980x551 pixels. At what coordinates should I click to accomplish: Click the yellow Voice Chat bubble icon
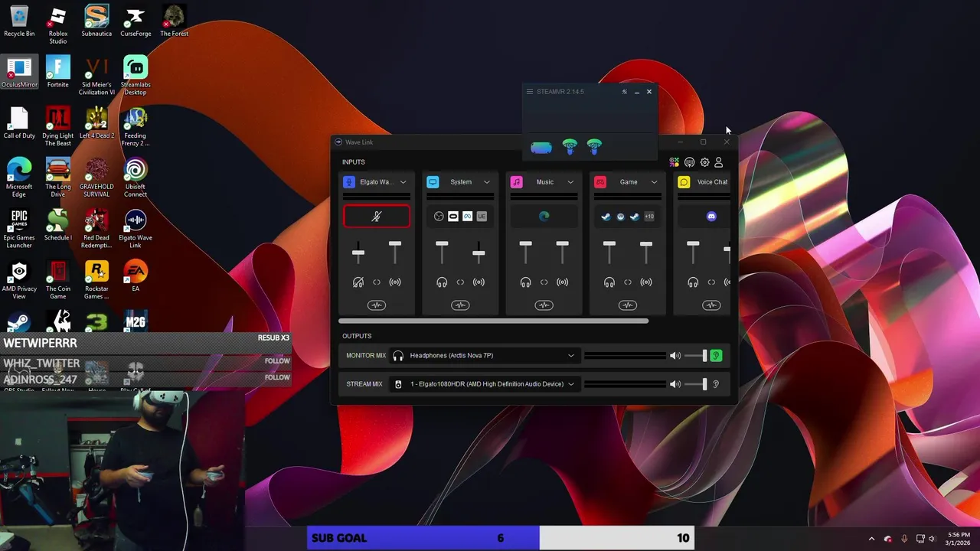[684, 182]
